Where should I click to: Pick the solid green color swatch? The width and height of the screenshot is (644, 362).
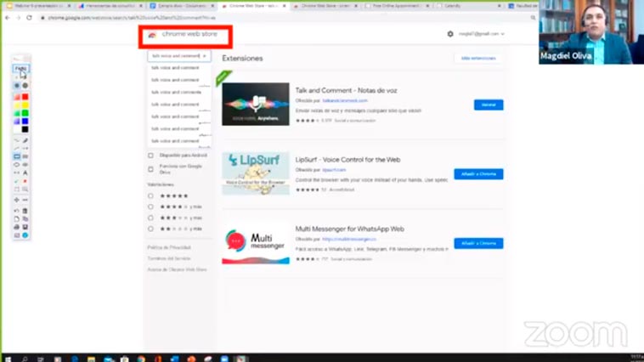[25, 113]
